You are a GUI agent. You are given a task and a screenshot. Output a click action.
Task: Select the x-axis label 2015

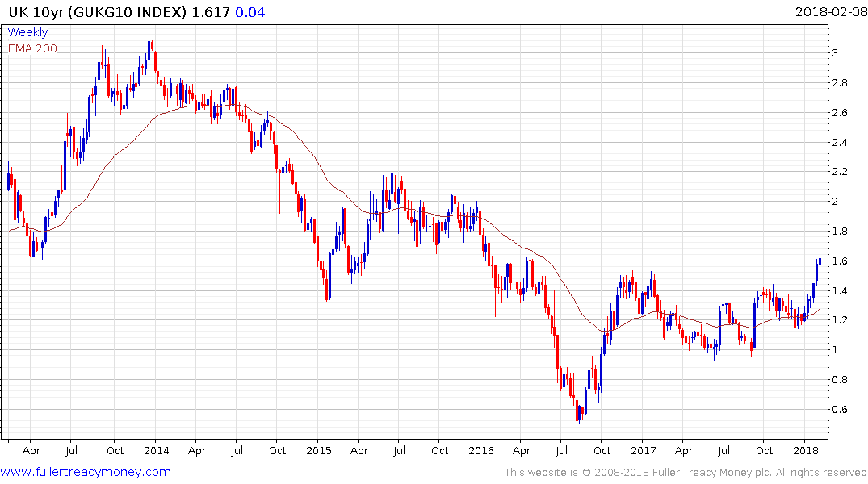click(318, 451)
